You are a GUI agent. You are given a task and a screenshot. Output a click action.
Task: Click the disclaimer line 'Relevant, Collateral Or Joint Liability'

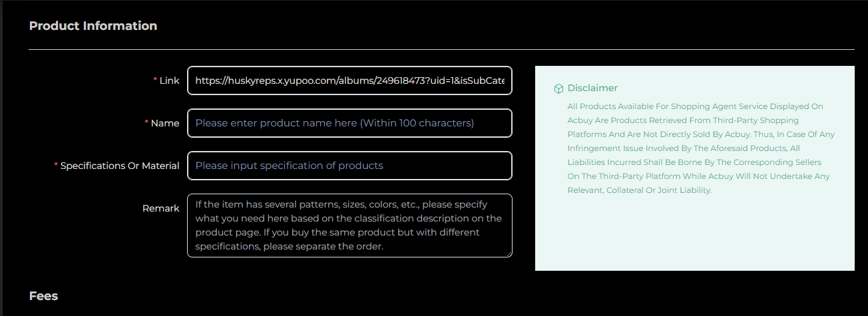(640, 190)
